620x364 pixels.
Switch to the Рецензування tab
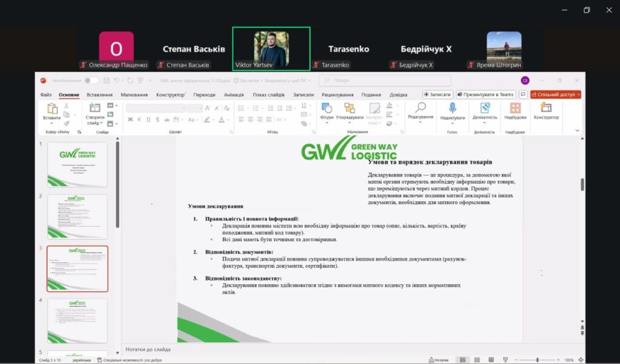point(338,95)
